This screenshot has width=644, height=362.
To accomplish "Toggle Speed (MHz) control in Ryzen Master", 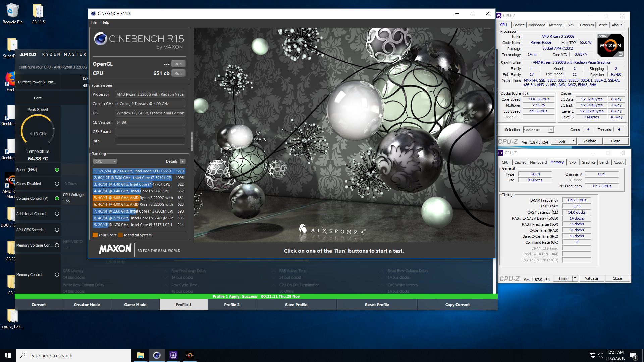I will (57, 170).
